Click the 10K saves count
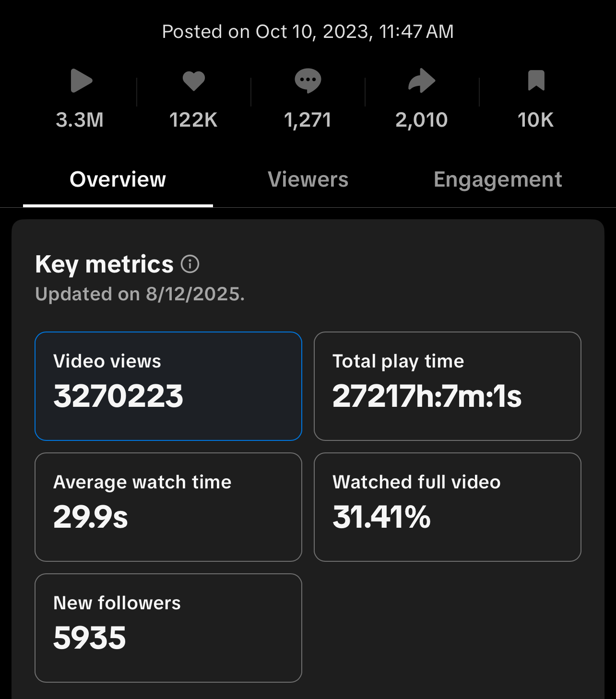Screen dimensions: 616x699 tap(535, 120)
